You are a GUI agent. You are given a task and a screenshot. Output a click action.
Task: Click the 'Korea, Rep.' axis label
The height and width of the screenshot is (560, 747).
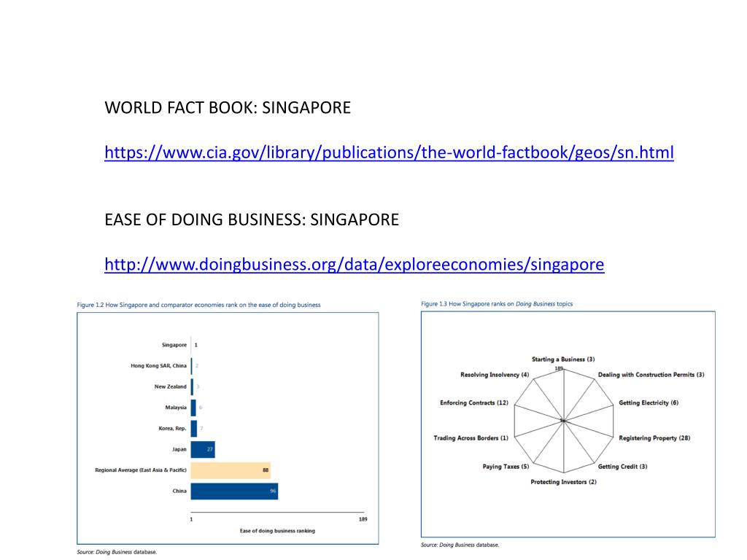point(172,429)
